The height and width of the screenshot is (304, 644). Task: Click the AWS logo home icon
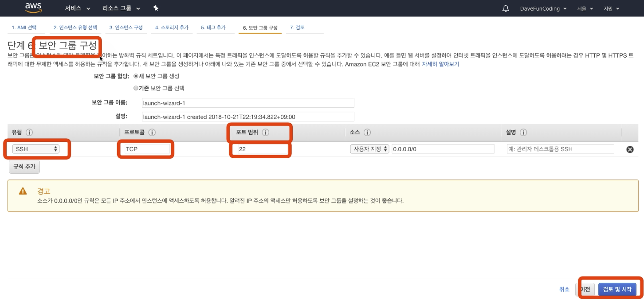coord(34,8)
